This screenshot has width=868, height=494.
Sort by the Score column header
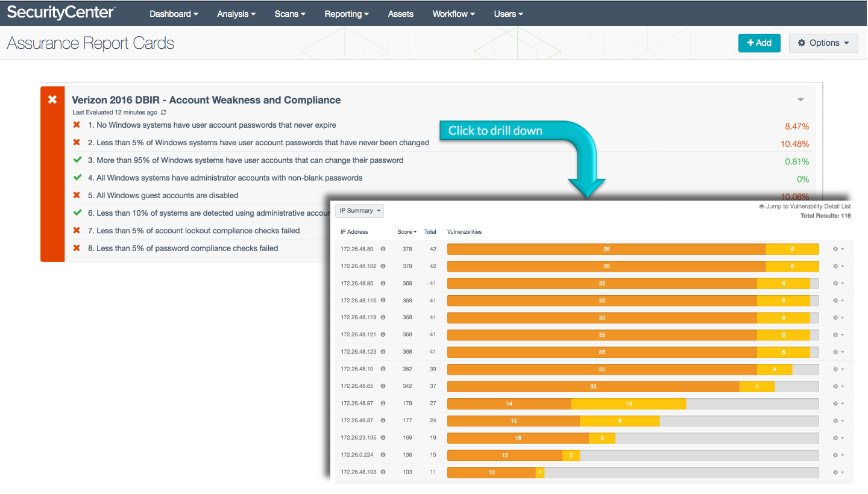pos(407,232)
